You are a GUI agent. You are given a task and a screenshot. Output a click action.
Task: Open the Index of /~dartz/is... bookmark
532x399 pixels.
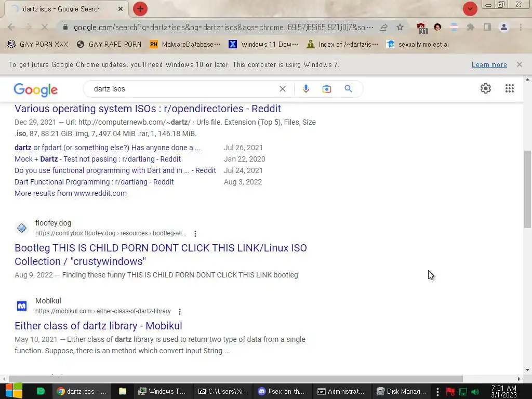[x=342, y=44]
